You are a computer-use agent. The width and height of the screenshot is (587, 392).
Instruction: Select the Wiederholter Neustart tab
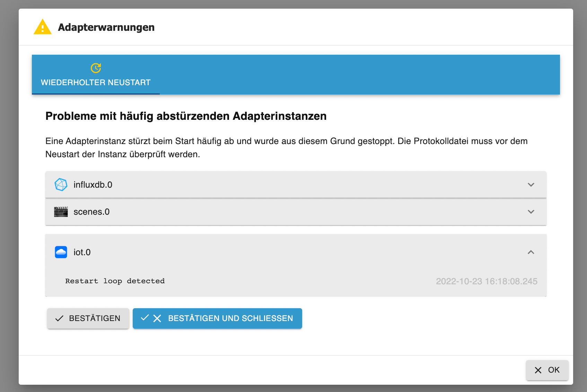pos(96,74)
